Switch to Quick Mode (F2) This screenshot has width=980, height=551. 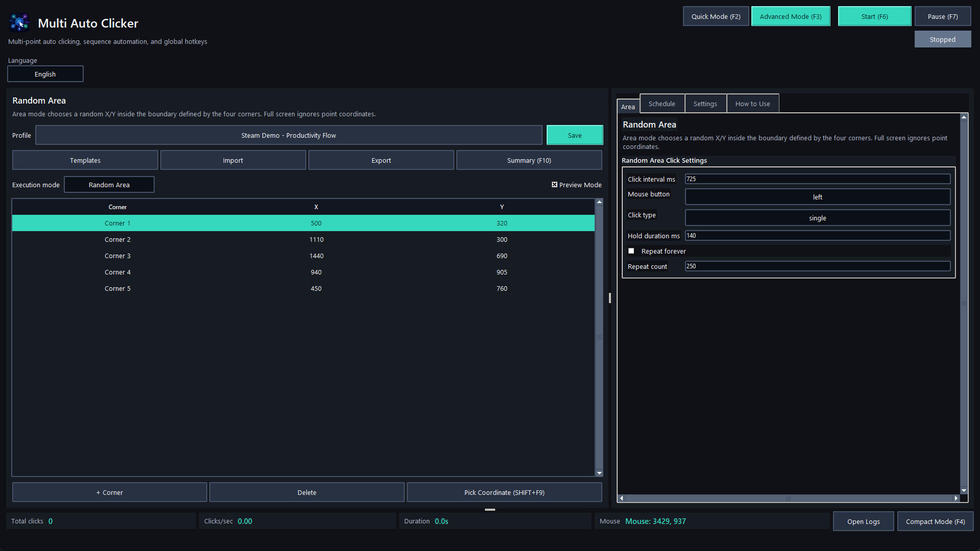(716, 16)
